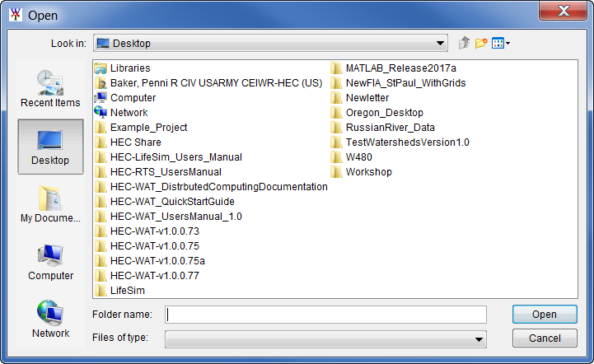Select the Example_Project folder icon

coord(101,128)
